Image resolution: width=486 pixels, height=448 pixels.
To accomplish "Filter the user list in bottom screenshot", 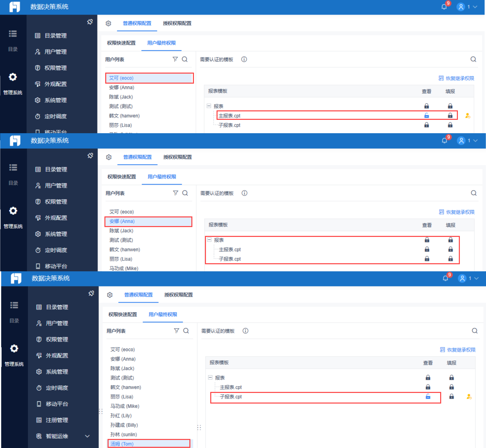I will pos(177,331).
